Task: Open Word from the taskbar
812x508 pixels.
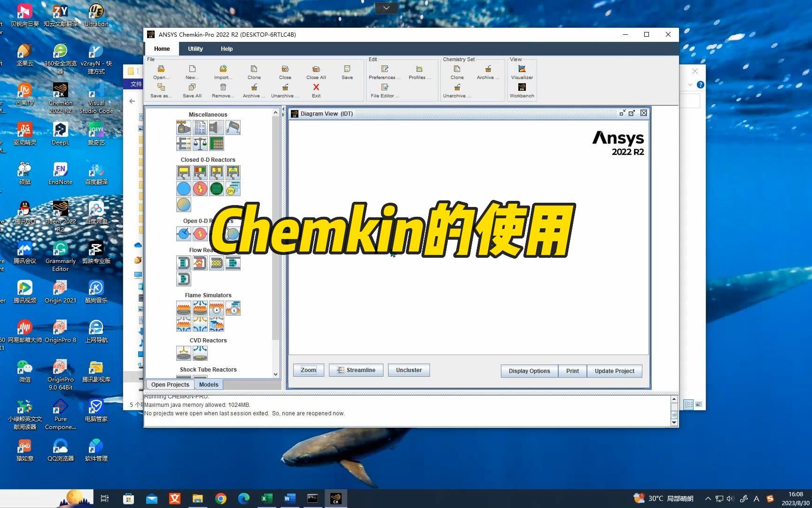Action: pos(289,499)
